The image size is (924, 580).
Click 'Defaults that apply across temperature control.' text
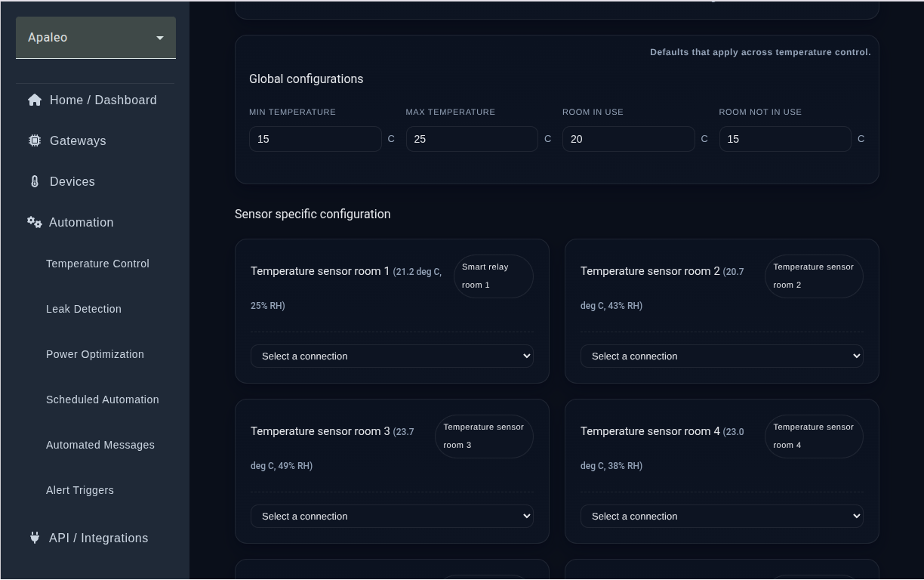(760, 52)
